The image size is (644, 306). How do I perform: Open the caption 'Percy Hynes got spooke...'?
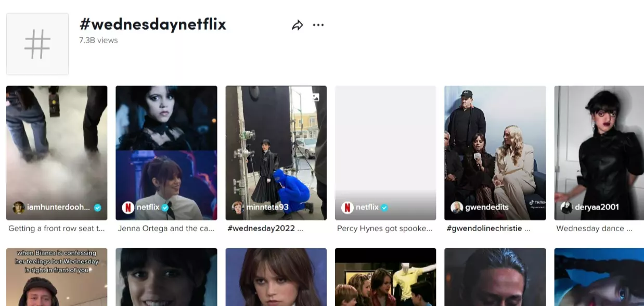pos(385,228)
